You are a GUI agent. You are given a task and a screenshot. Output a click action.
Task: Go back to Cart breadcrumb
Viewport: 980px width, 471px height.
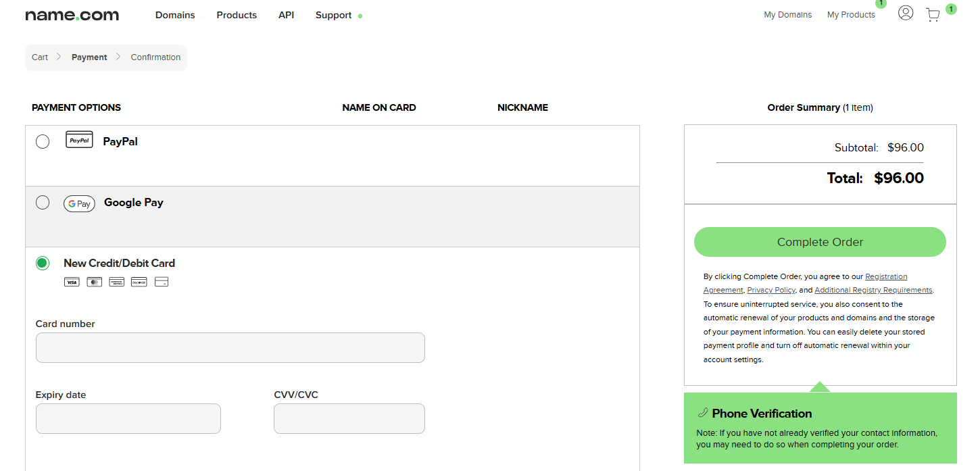(x=40, y=57)
